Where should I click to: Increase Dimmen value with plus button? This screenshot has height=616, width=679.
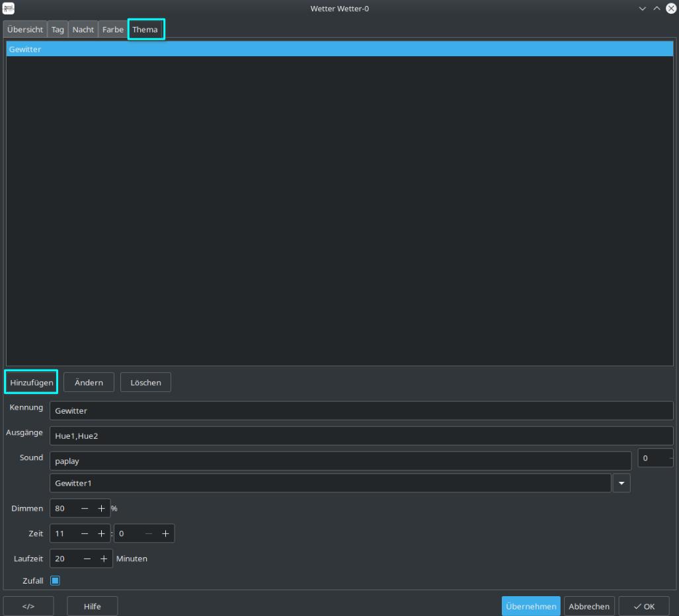(x=101, y=508)
